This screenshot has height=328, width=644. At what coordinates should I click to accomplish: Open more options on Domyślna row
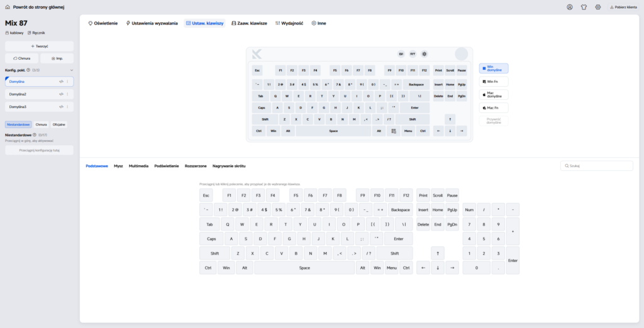[x=68, y=82]
